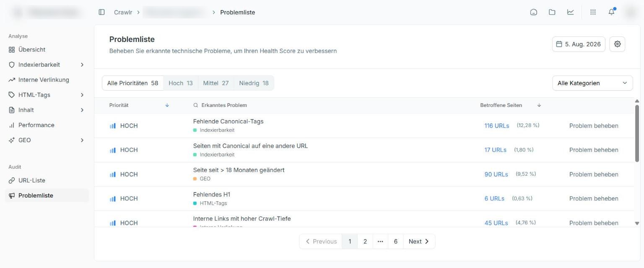Click the Interne Links mit hoher Crawl-Tiefe title
Image resolution: width=644 pixels, height=268 pixels.
click(x=242, y=219)
